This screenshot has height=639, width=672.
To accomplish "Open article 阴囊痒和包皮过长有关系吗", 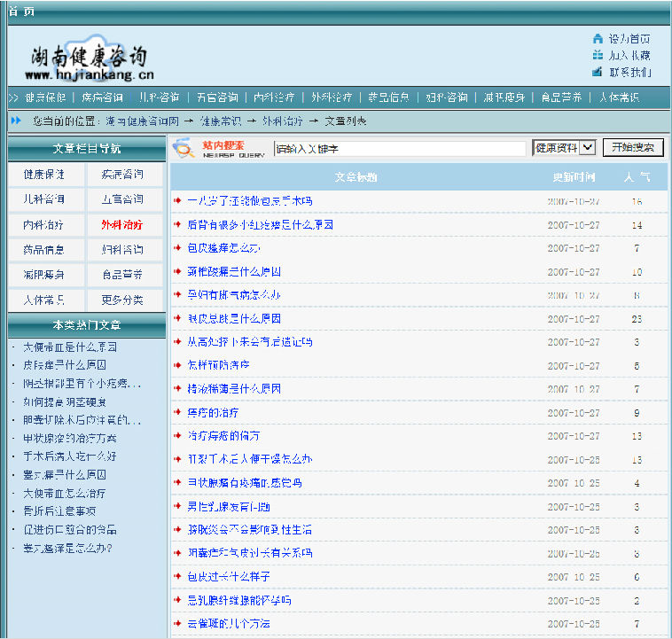I will click(250, 553).
